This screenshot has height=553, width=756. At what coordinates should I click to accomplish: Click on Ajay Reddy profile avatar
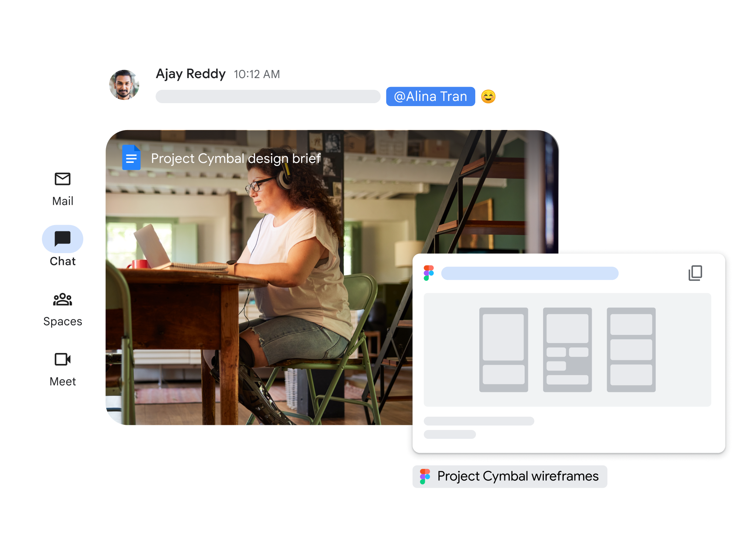point(125,86)
